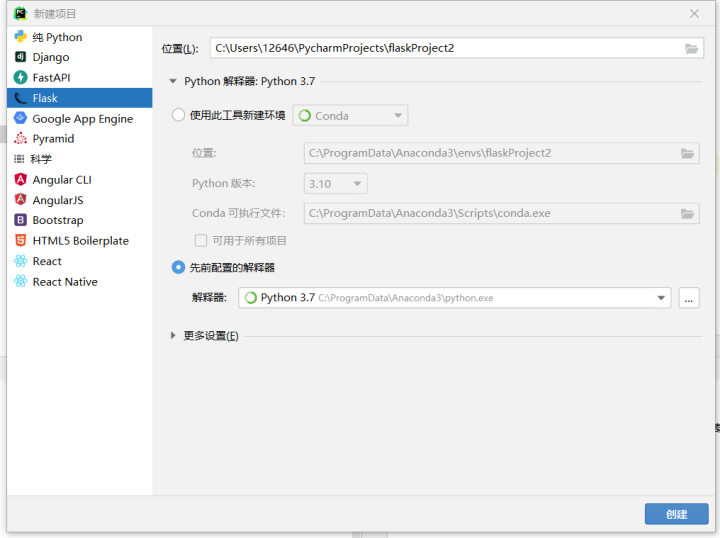Expand the 更多设置(E) section
Screen dimensions: 720x538
[x=173, y=336]
